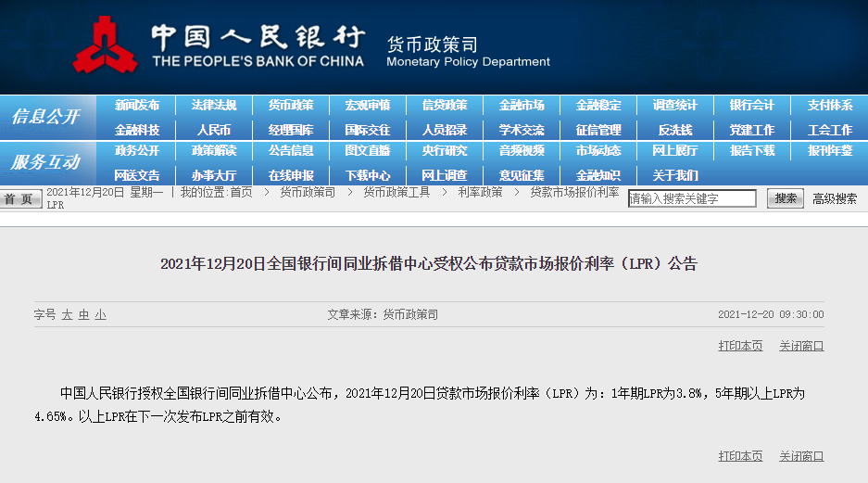
Task: Click the 信息公开 category header
Action: [46, 116]
